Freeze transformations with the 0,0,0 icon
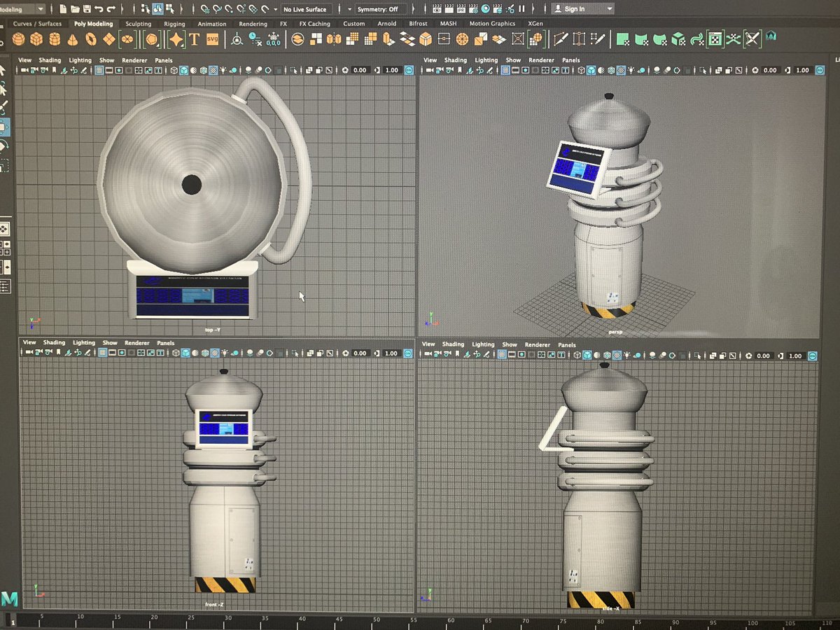Image resolution: width=840 pixels, height=630 pixels. coord(273,39)
